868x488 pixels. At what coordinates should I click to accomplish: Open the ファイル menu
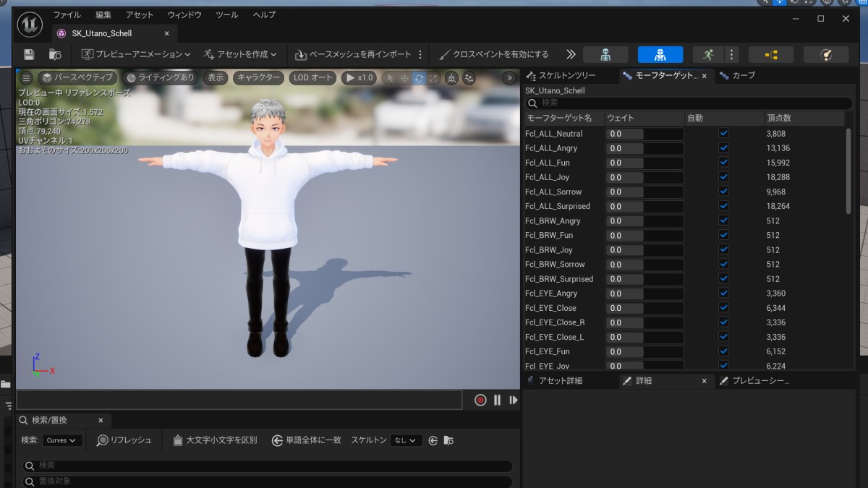click(67, 14)
